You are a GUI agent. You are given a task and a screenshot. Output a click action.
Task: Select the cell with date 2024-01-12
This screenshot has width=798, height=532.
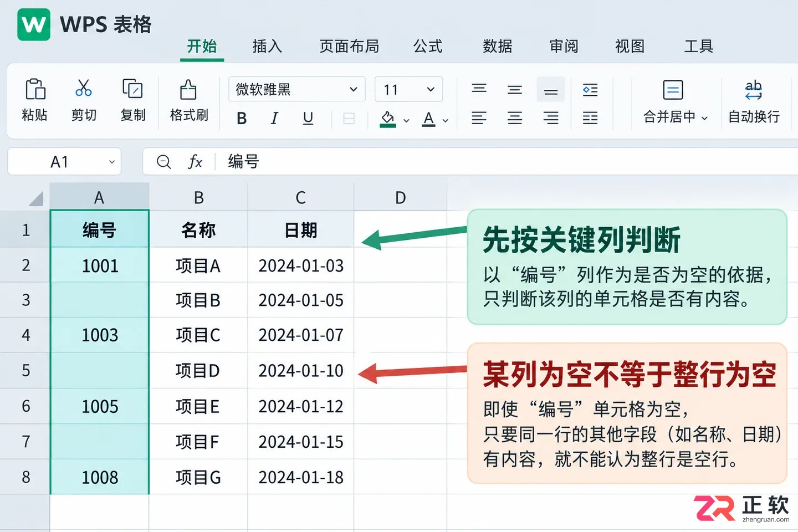[x=301, y=406]
